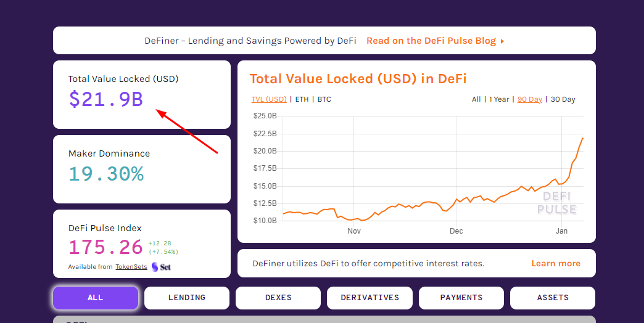Filter by PAYMENTS category

[461, 298]
